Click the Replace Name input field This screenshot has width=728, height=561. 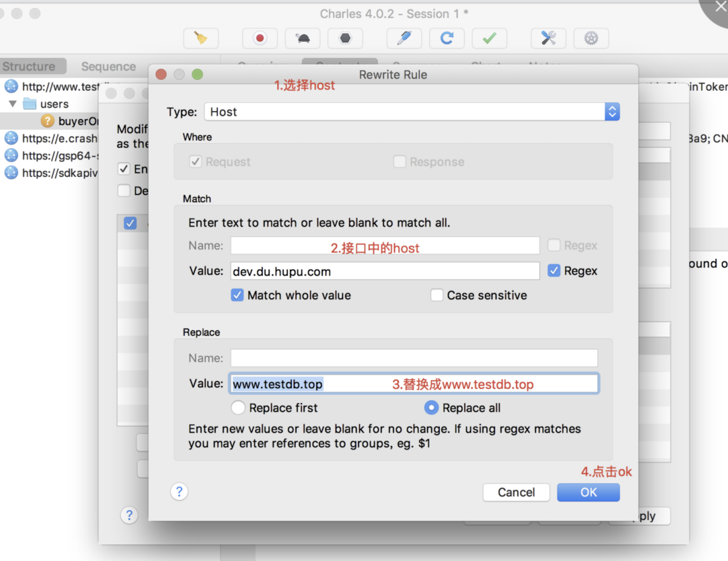pos(414,358)
